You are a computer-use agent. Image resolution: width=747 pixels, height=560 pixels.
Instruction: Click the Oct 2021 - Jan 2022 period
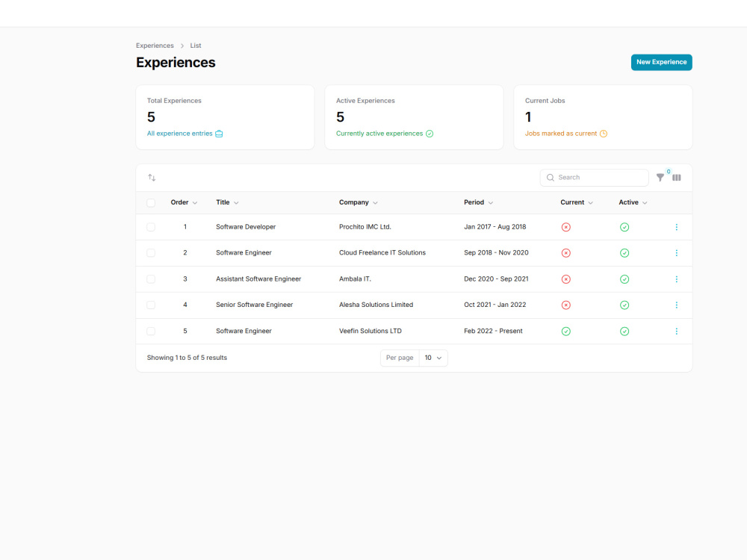(495, 305)
